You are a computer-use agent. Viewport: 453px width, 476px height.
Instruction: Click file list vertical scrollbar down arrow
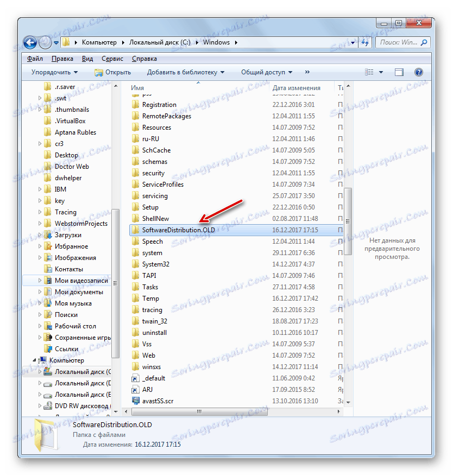point(348,402)
